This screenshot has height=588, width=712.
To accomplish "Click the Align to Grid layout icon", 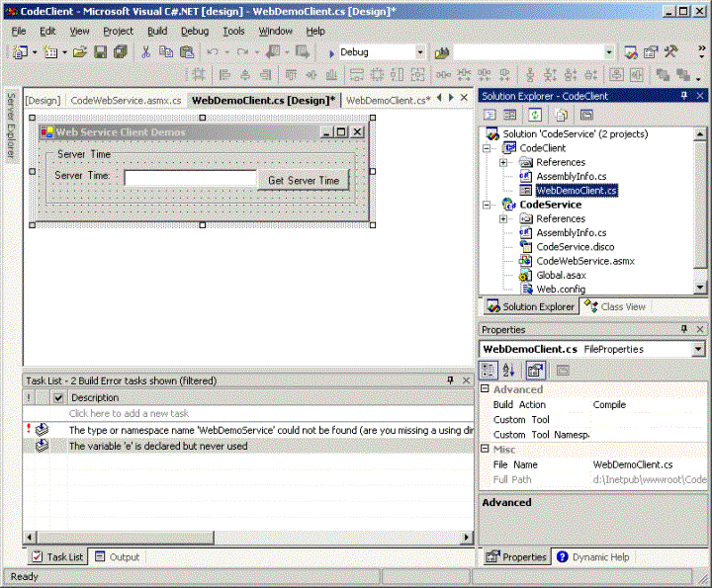I will coord(199,74).
